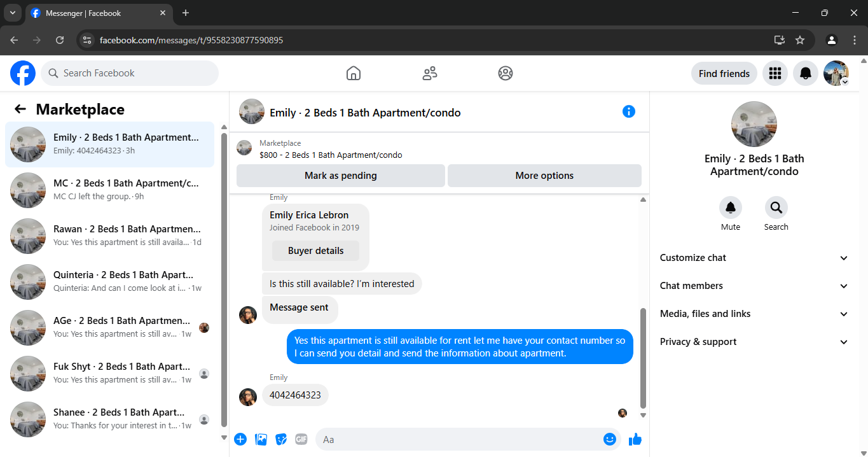The width and height of the screenshot is (868, 457).
Task: Open Chrome three-dot menu
Action: (854, 40)
